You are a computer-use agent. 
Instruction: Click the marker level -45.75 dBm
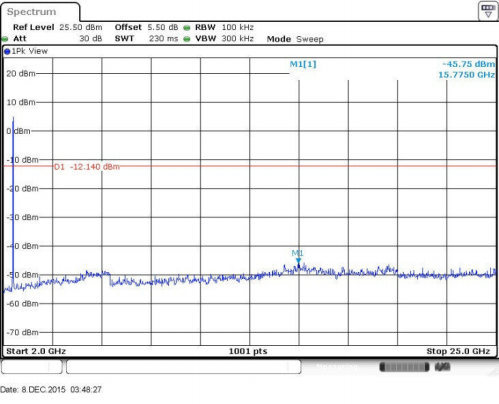click(x=469, y=64)
